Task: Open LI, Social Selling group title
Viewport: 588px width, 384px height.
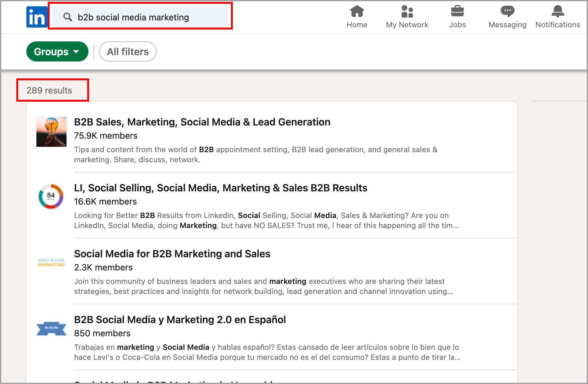Action: tap(221, 188)
